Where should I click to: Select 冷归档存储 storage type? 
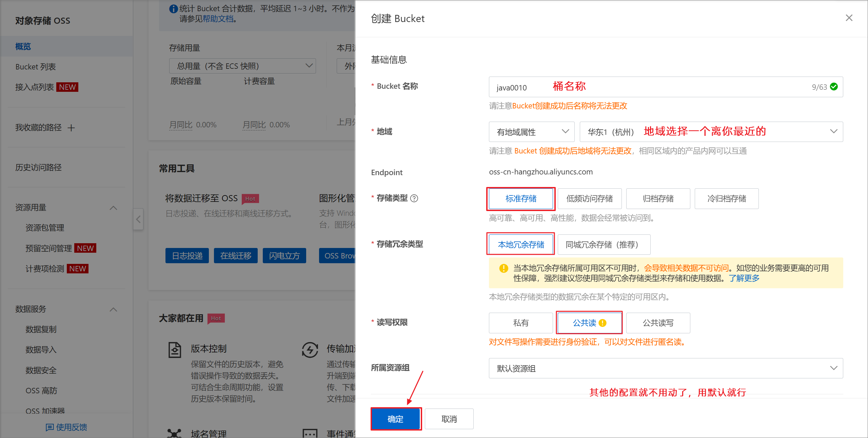727,199
